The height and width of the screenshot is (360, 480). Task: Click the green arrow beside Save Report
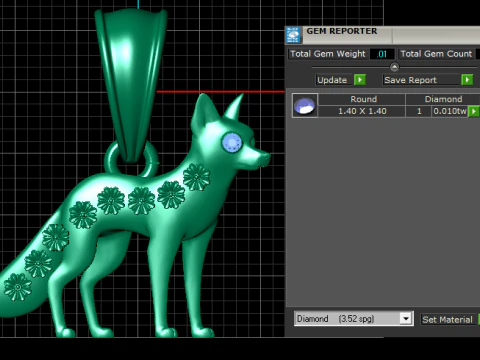tap(467, 80)
